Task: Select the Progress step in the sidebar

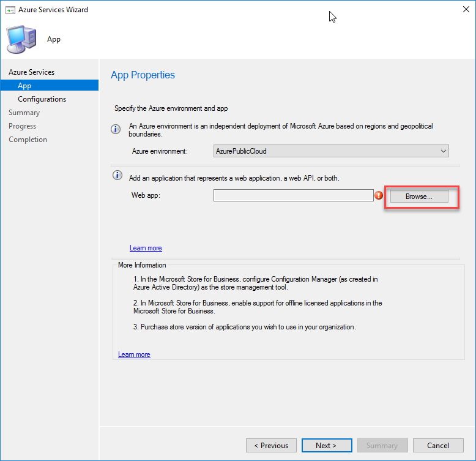Action: (x=23, y=126)
